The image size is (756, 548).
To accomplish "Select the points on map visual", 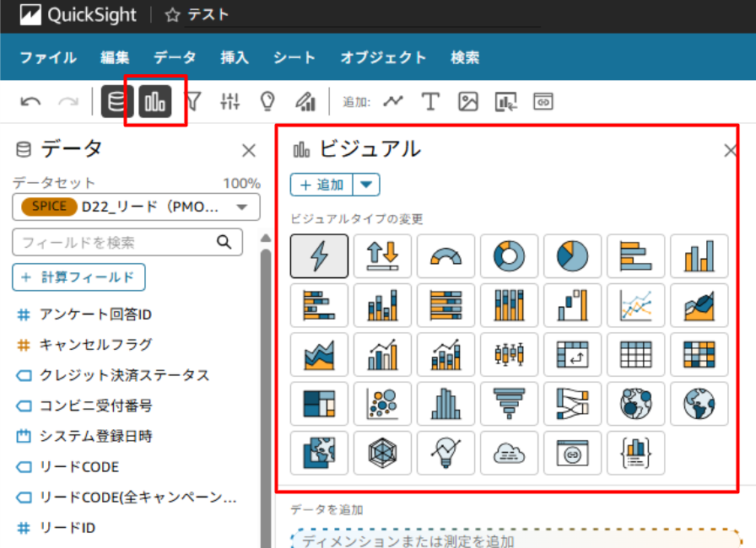I will [x=636, y=404].
